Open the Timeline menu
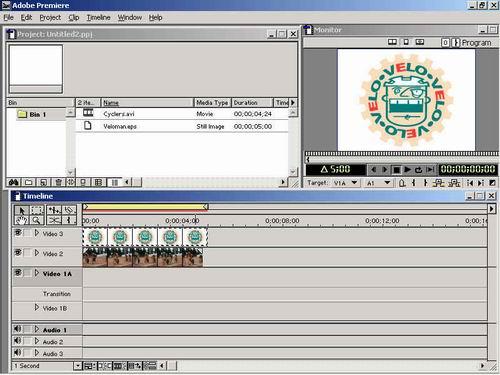The height and width of the screenshot is (375, 500). 98,17
